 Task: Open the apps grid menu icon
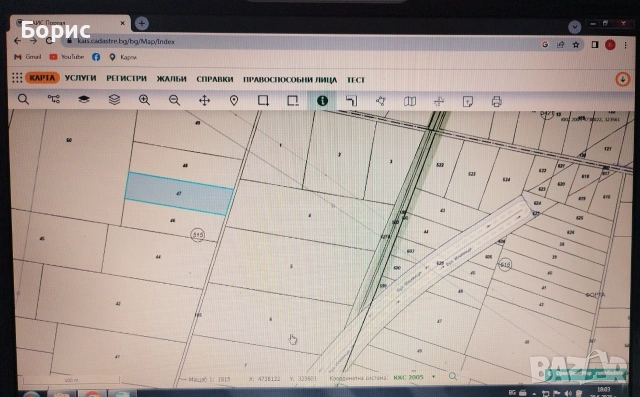17,78
